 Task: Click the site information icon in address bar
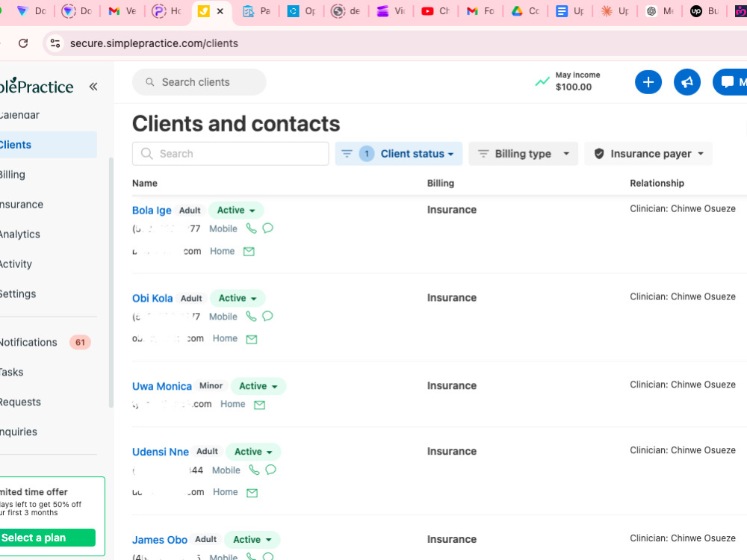[55, 43]
